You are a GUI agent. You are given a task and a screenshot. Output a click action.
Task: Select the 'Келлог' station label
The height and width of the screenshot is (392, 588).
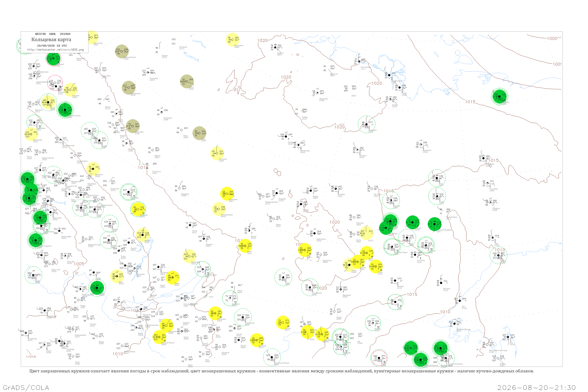(108, 107)
